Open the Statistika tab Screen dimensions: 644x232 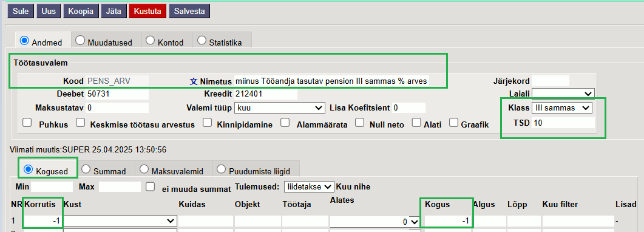220,41
